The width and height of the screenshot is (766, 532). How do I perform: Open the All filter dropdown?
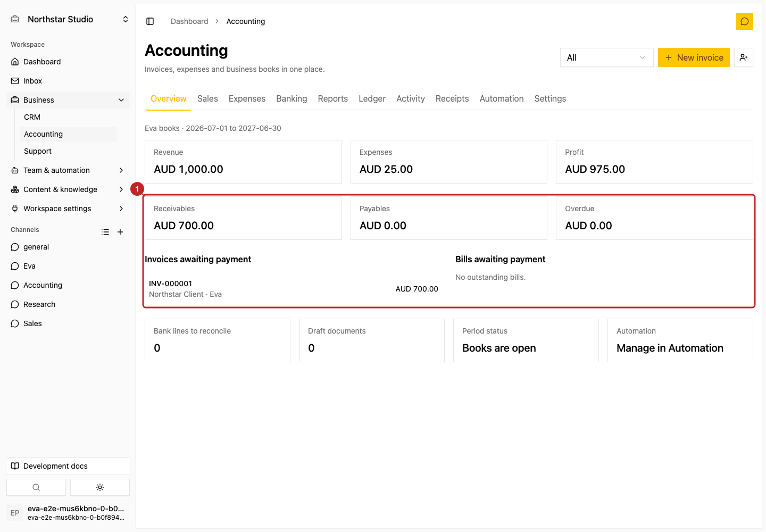(x=606, y=57)
